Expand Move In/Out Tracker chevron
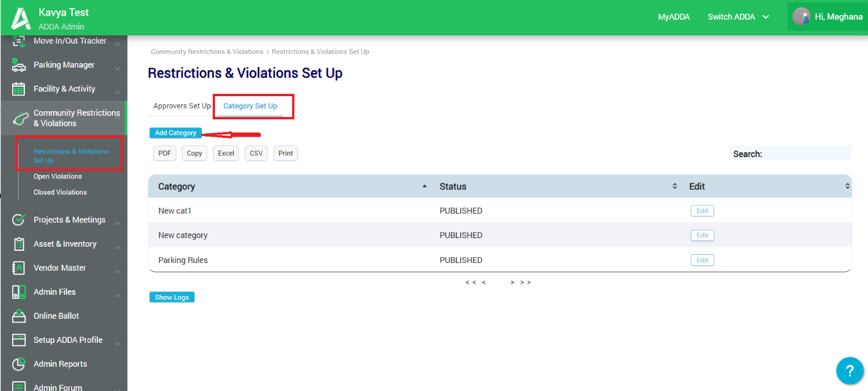This screenshot has width=868, height=391. point(117,44)
